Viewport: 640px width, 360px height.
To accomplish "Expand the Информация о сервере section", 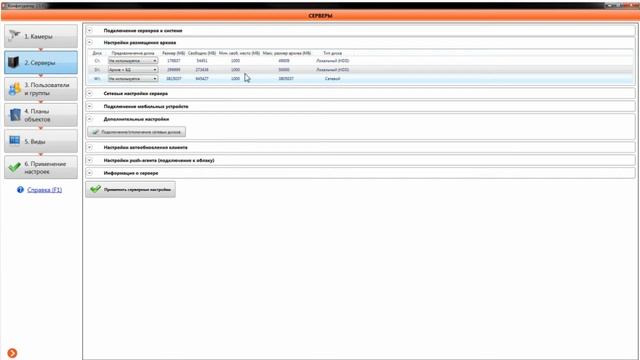I will (x=90, y=173).
